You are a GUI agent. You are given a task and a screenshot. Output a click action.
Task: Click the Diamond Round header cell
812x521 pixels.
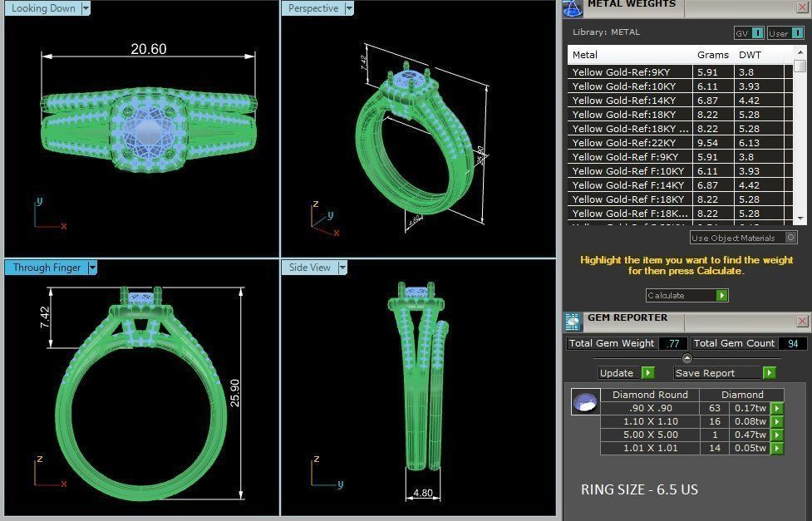point(650,395)
